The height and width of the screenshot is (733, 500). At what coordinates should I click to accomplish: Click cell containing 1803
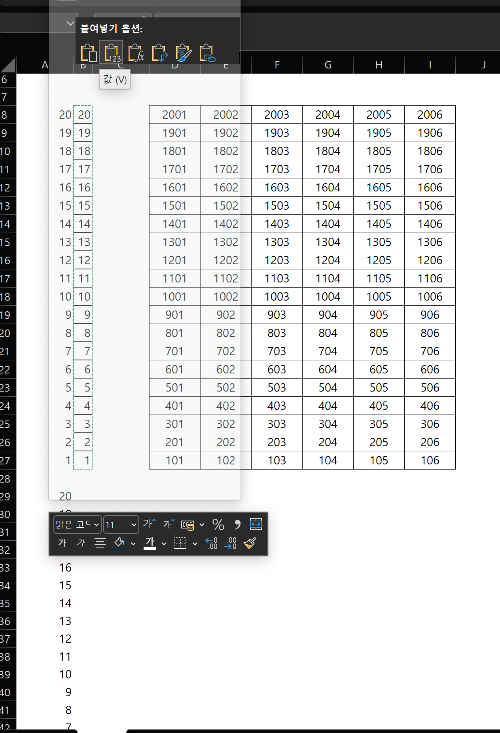click(x=277, y=151)
